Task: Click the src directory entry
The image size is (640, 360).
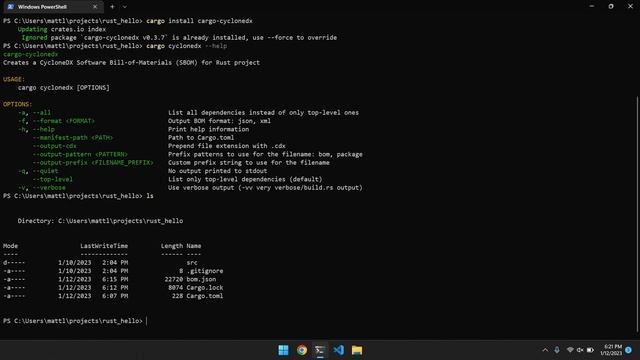Action: tap(192, 263)
